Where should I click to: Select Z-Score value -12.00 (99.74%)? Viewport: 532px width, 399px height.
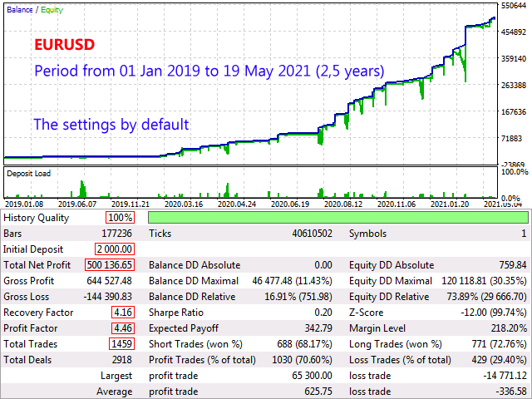click(x=494, y=313)
